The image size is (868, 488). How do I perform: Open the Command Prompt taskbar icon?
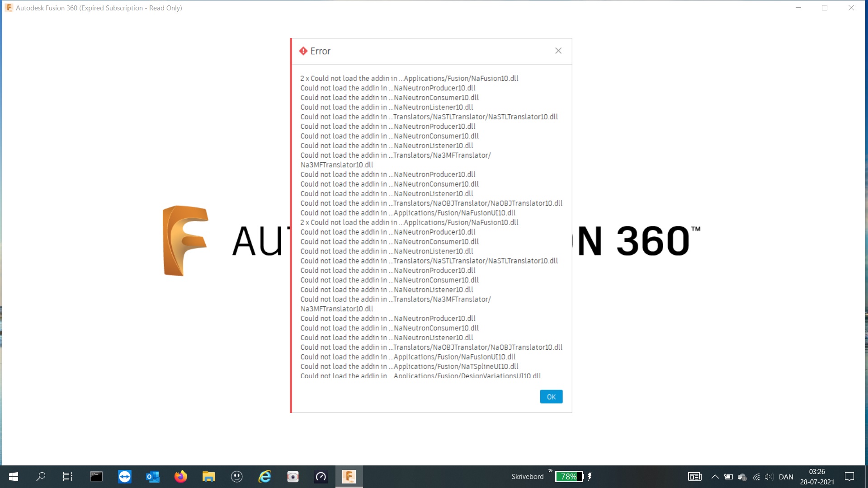click(x=96, y=477)
